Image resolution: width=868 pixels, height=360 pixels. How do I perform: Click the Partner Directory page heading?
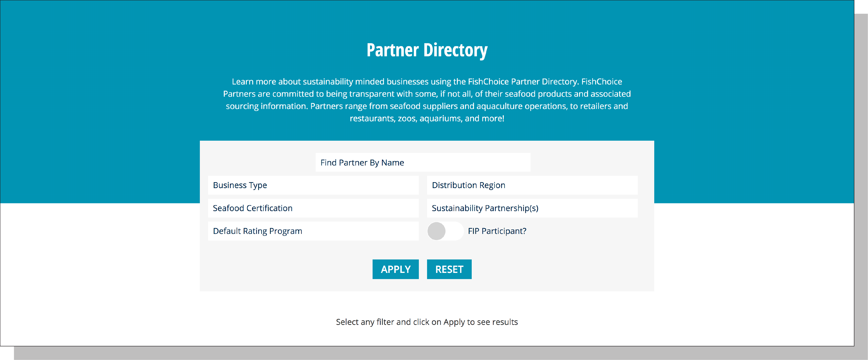(427, 50)
